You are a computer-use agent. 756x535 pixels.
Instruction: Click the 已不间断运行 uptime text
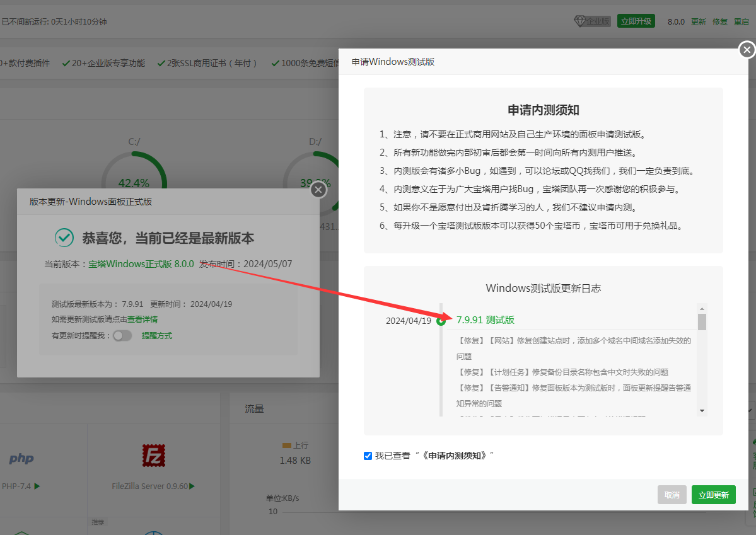click(54, 21)
